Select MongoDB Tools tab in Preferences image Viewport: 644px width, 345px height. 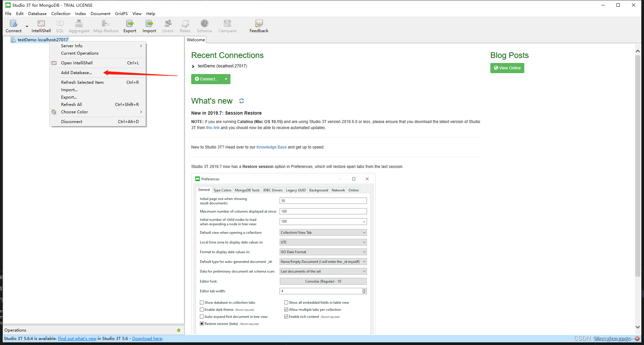(247, 190)
